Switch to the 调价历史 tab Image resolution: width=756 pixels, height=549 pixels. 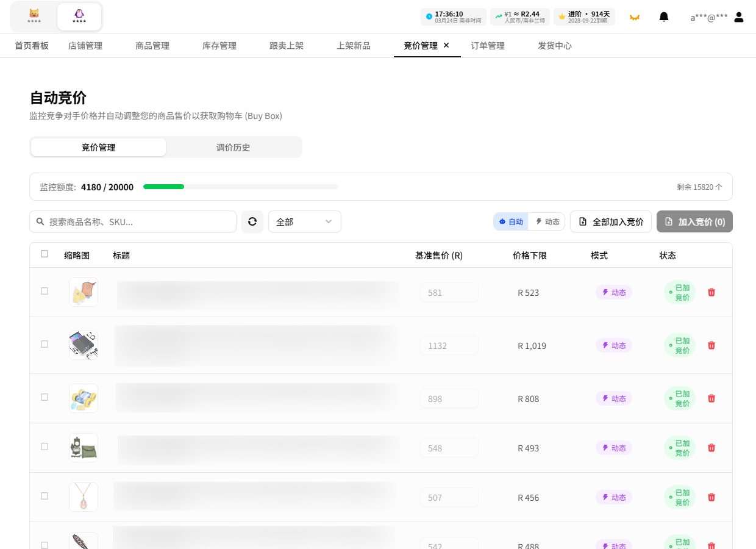click(x=234, y=147)
